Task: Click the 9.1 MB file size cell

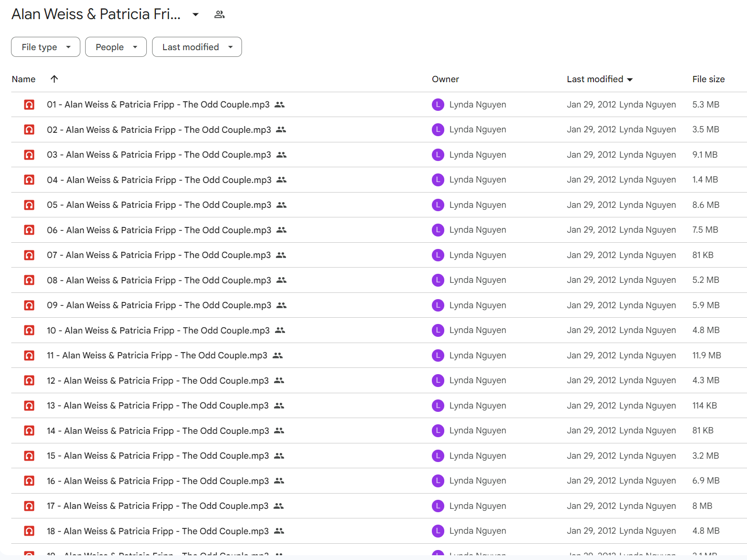Action: tap(705, 155)
